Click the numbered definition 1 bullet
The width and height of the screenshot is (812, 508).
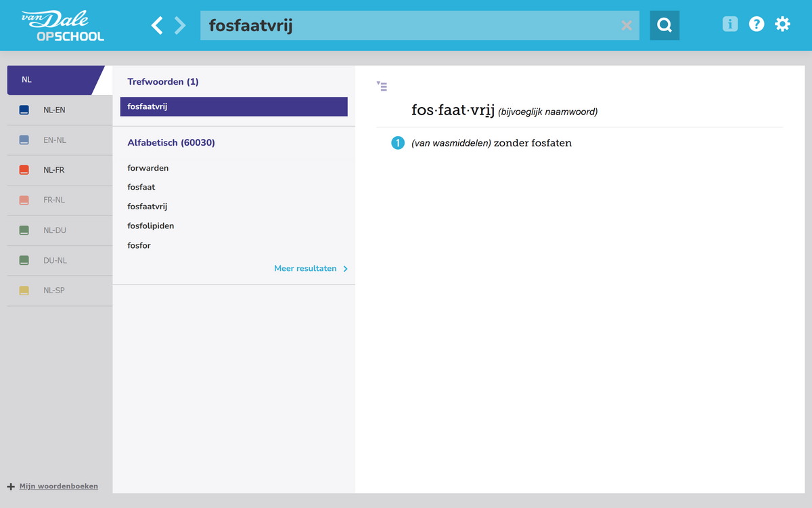pos(398,143)
